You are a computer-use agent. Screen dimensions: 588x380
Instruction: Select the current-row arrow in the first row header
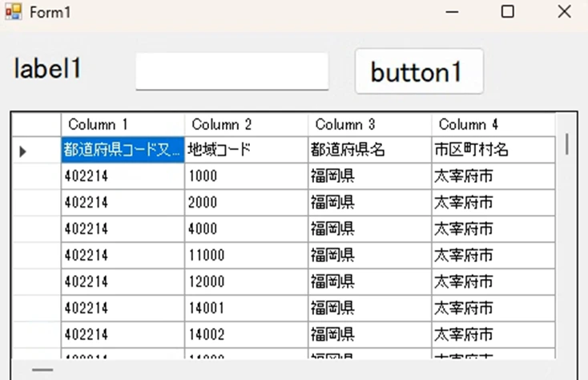(22, 152)
